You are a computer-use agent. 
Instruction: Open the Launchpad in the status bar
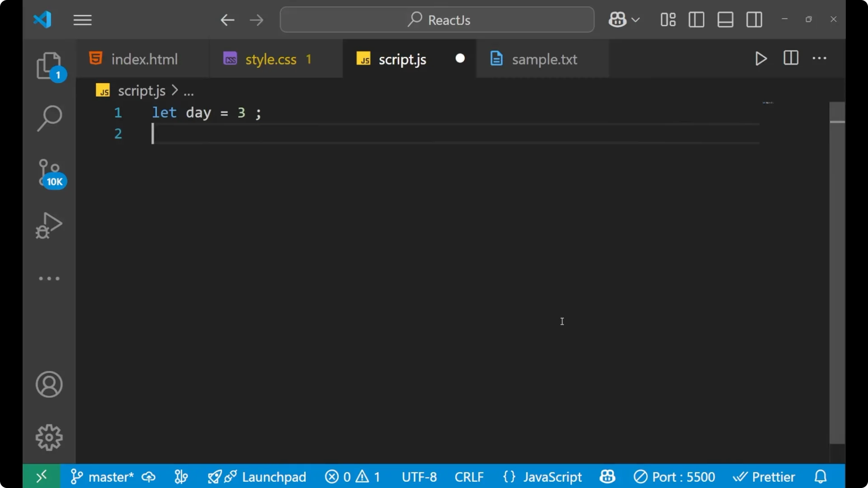(x=267, y=477)
